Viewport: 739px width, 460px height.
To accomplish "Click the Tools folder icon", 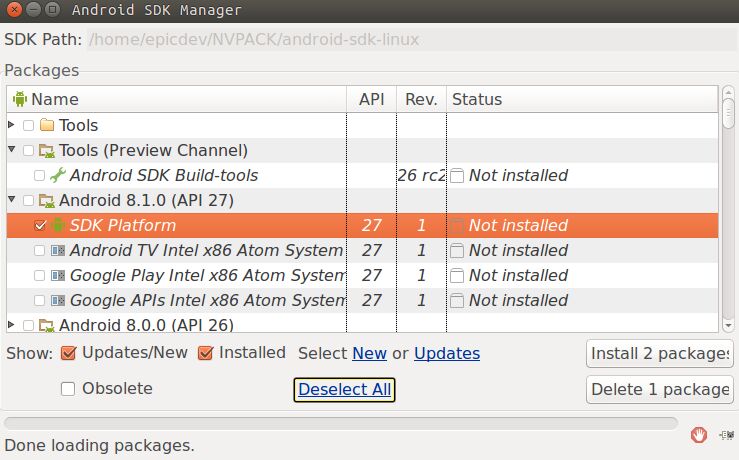I will (x=47, y=125).
